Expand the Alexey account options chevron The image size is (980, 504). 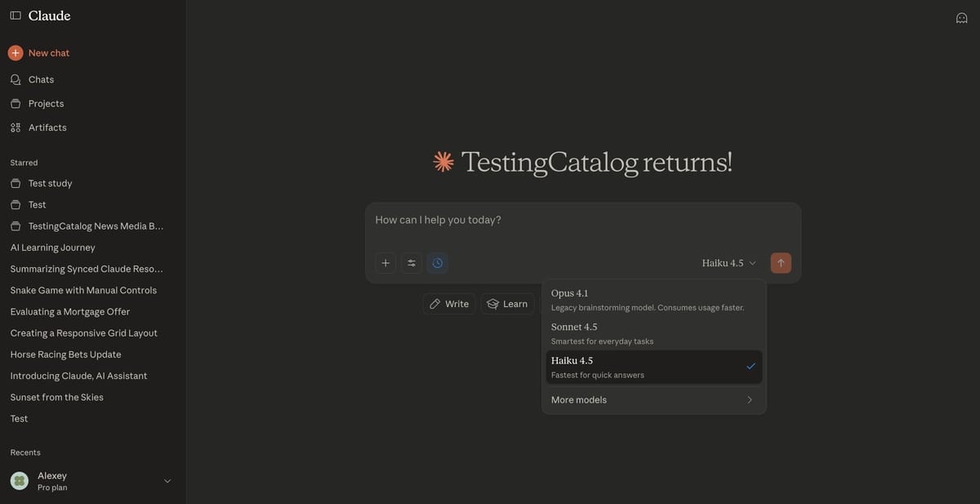click(165, 479)
